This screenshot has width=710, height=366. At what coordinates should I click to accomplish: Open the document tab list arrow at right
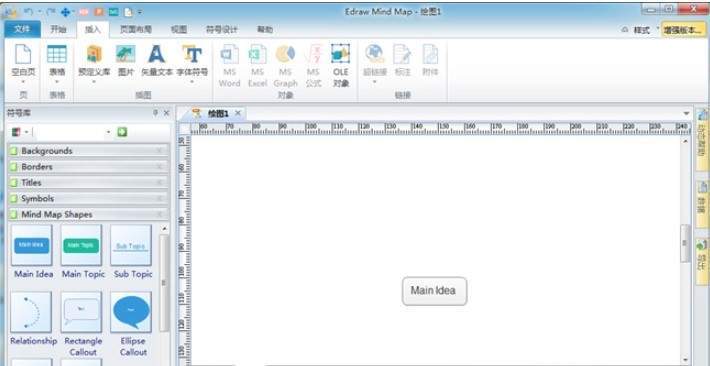coord(686,113)
